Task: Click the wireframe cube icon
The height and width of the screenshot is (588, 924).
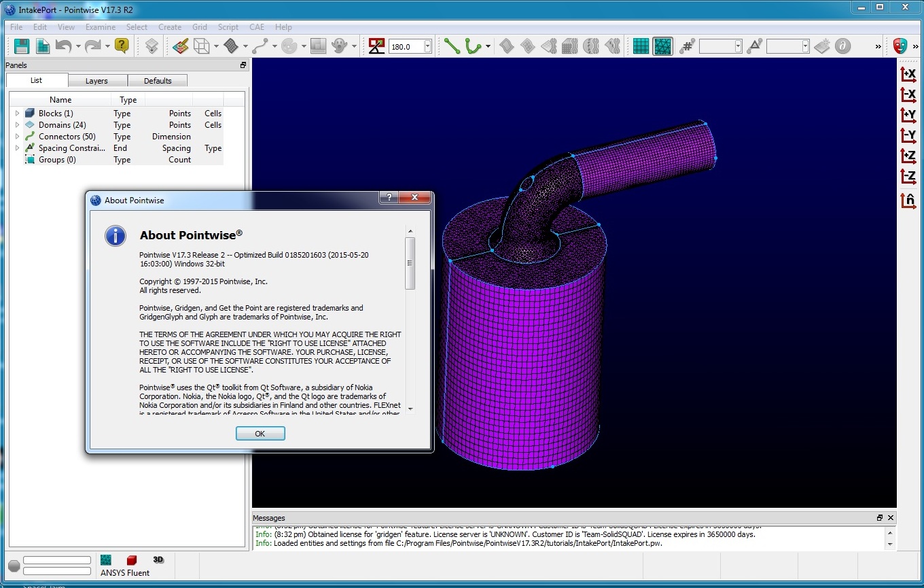Action: click(x=201, y=46)
